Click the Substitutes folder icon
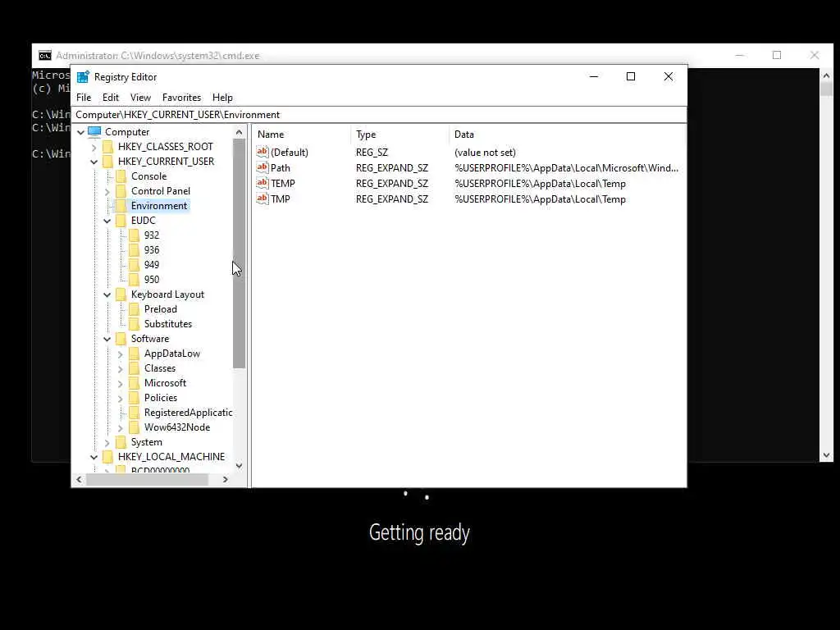Screen dimensions: 840x630 pos(135,323)
